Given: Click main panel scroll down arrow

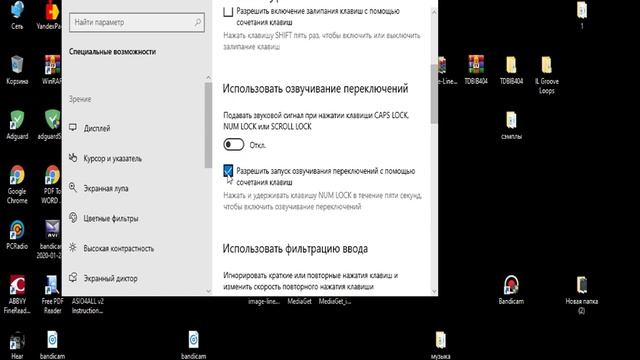Looking at the screenshot, I should click(x=434, y=291).
